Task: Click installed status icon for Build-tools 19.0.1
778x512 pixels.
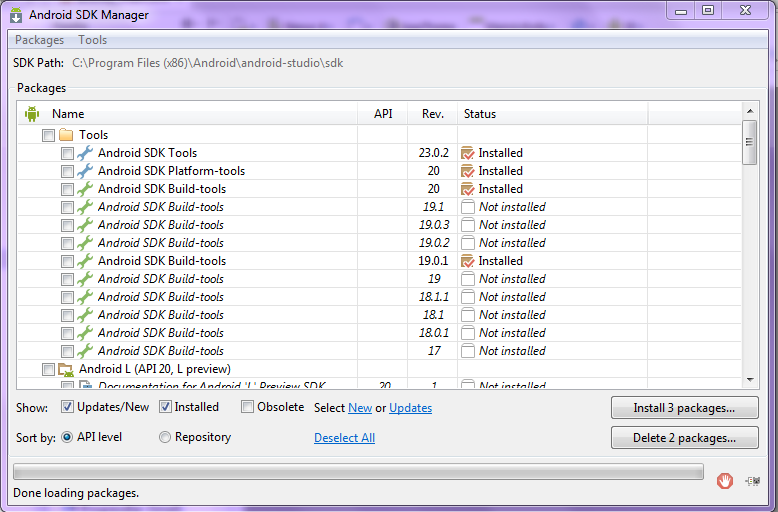Action: point(467,261)
